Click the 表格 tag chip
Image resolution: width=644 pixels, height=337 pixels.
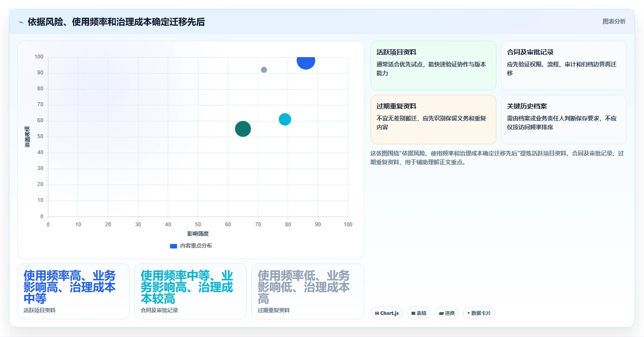pyautogui.click(x=418, y=313)
